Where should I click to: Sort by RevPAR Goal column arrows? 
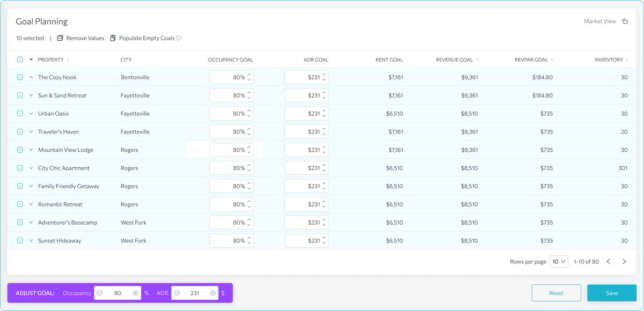tap(552, 60)
